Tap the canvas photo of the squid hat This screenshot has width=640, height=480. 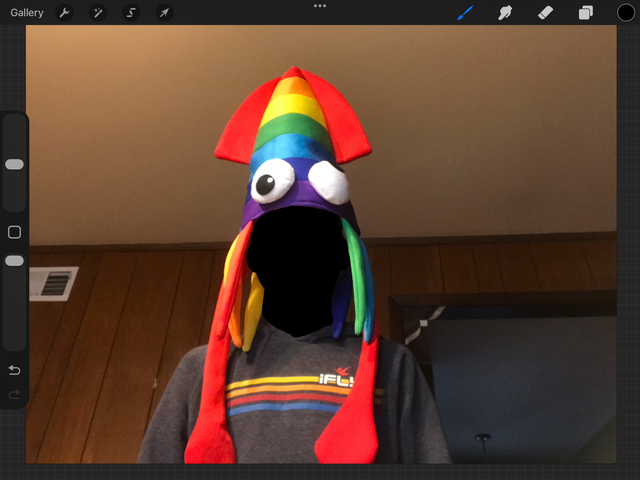pyautogui.click(x=321, y=244)
